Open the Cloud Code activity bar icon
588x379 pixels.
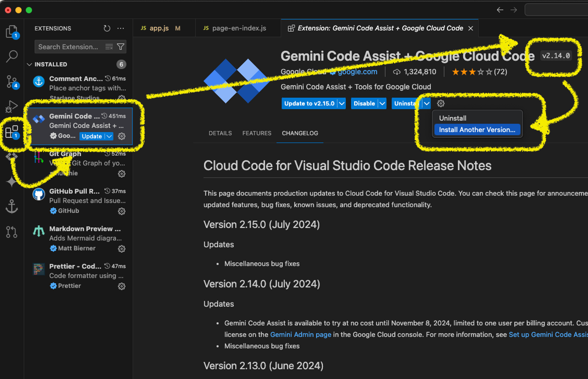coord(12,157)
